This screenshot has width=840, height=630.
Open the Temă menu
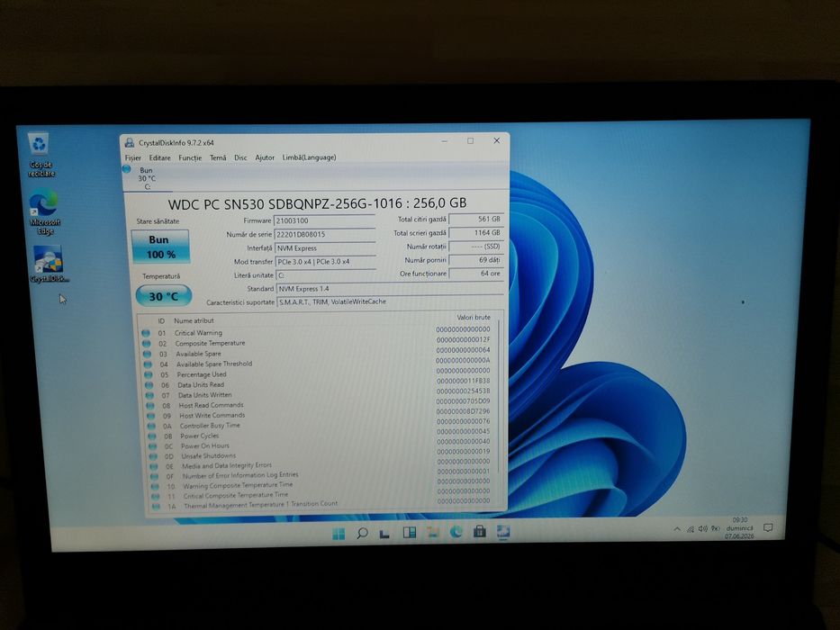(218, 158)
